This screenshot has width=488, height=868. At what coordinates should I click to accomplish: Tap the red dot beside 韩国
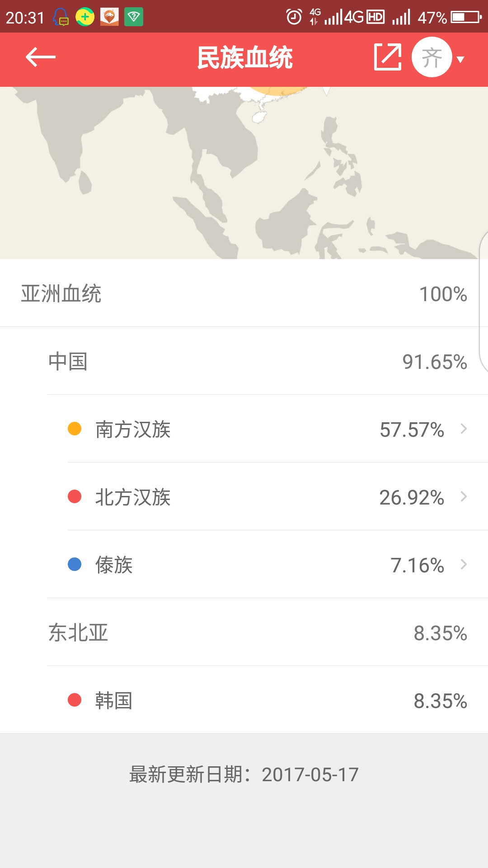click(x=75, y=700)
